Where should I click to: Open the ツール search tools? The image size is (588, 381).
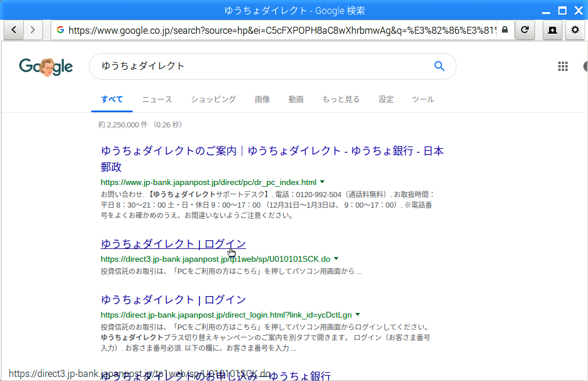(423, 99)
